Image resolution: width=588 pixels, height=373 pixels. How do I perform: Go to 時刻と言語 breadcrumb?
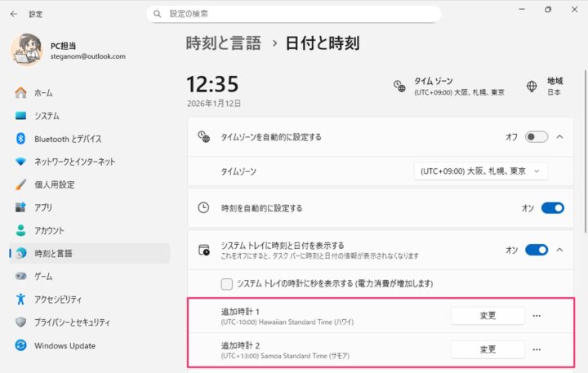point(224,43)
